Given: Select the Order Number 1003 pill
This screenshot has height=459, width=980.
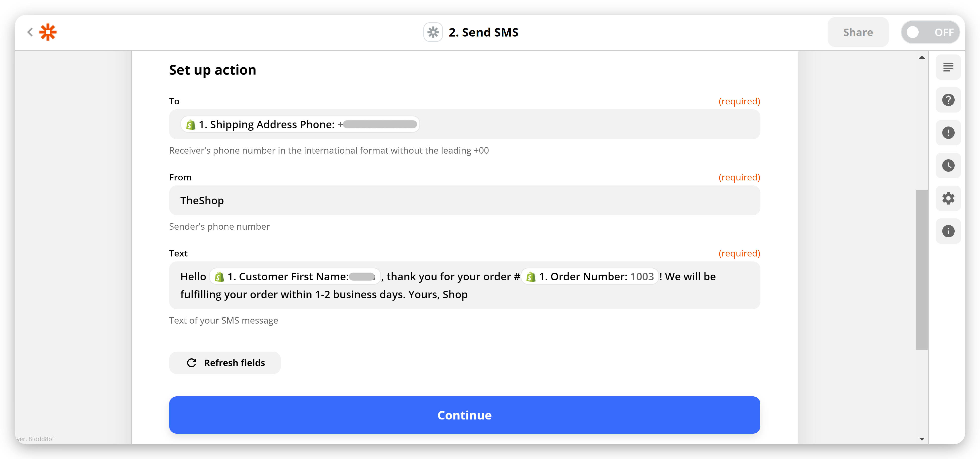Looking at the screenshot, I should tap(590, 277).
